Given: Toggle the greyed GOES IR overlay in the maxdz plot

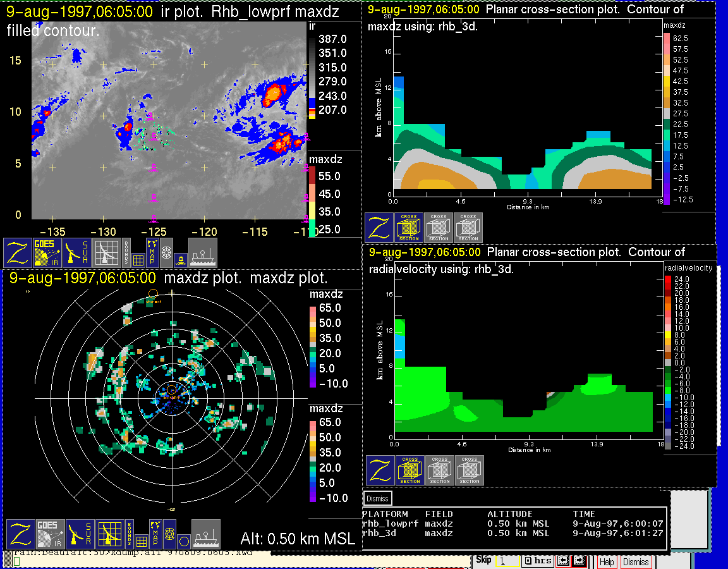Looking at the screenshot, I should [50, 534].
